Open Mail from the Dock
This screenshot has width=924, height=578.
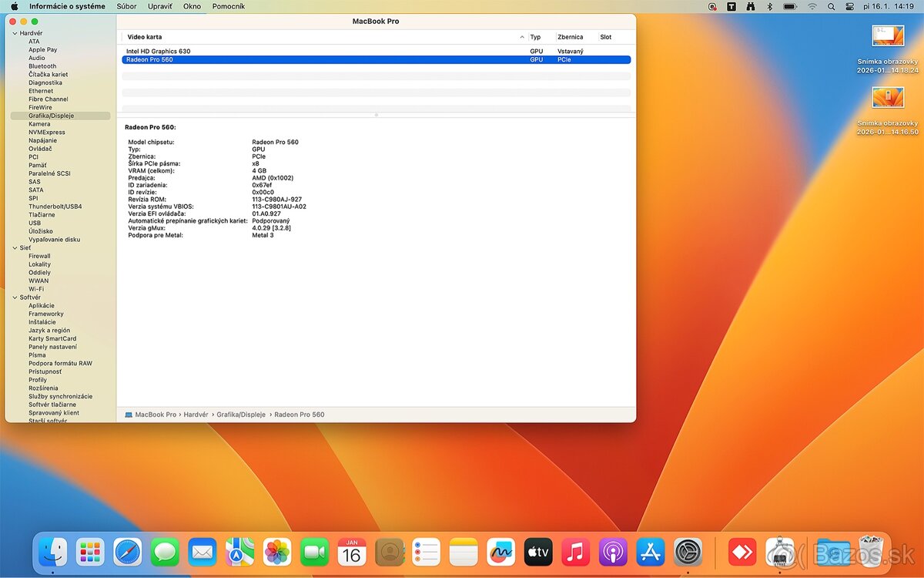(x=202, y=552)
